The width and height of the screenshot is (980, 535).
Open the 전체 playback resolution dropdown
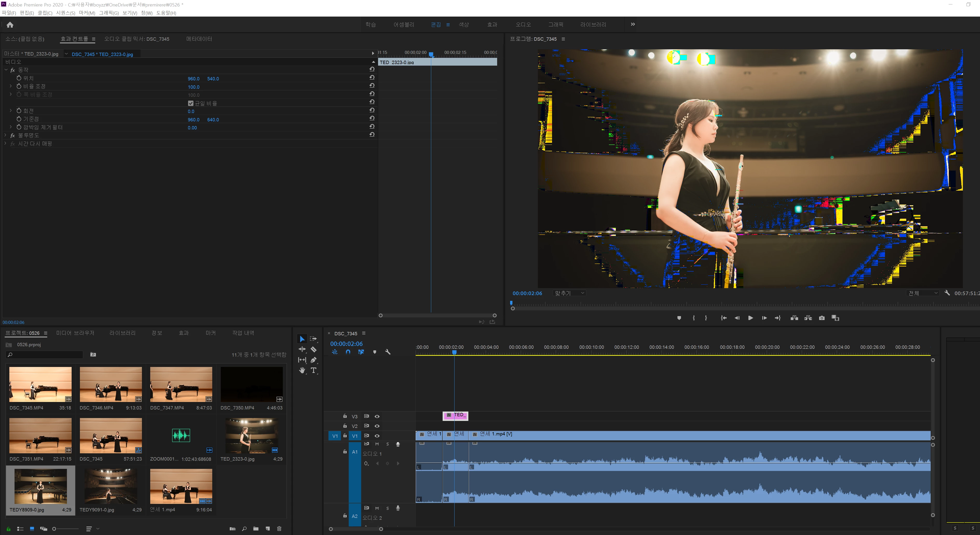923,293
